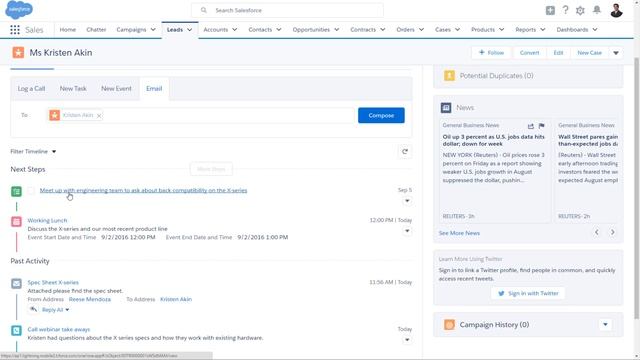Click the call icon for Call webinar take aways
This screenshot has height=360, width=640.
pos(16,330)
